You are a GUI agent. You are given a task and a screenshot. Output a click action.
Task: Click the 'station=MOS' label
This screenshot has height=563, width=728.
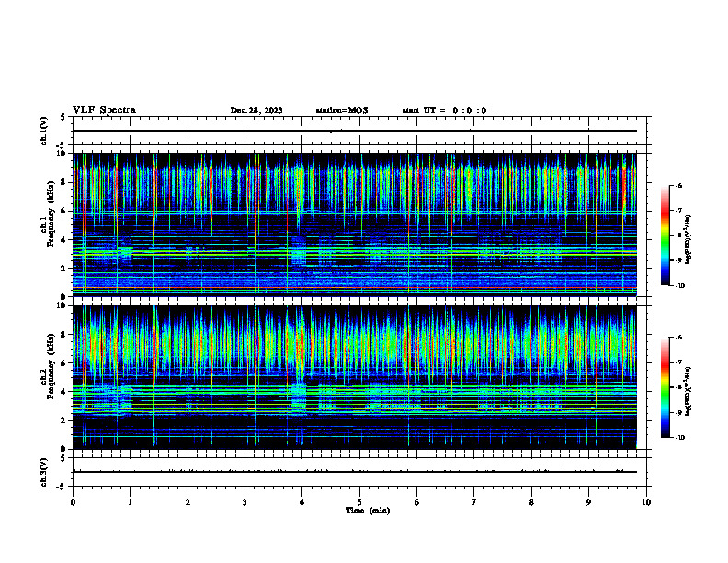(342, 110)
